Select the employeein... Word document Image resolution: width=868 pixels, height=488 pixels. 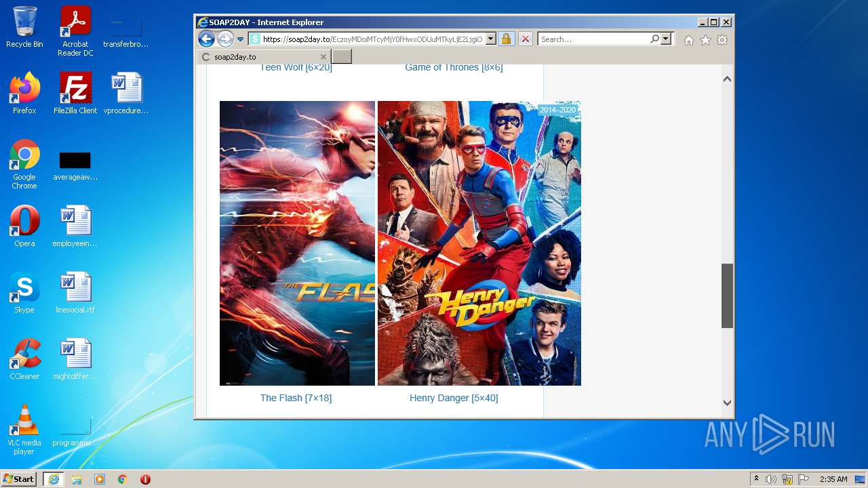pyautogui.click(x=75, y=226)
